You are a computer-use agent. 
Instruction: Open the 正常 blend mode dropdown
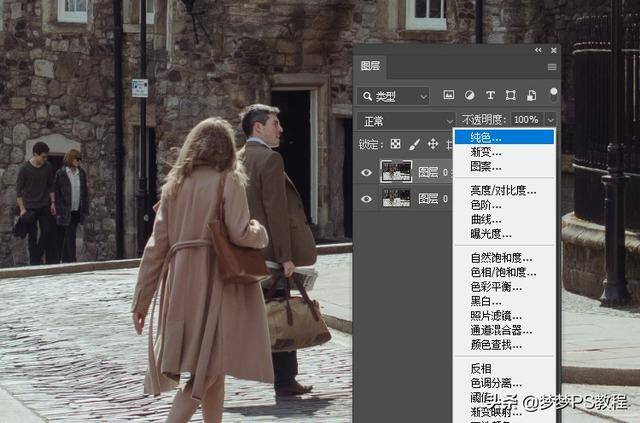[x=406, y=121]
